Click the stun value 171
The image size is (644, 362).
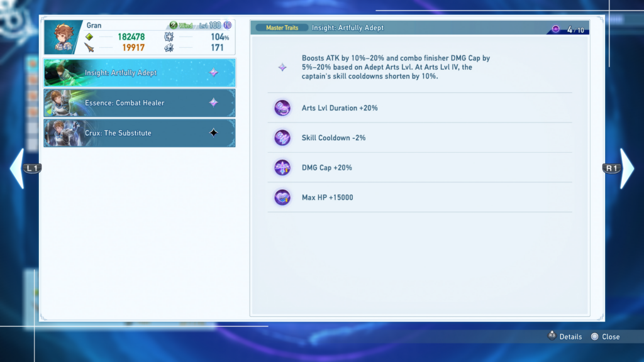coord(217,48)
